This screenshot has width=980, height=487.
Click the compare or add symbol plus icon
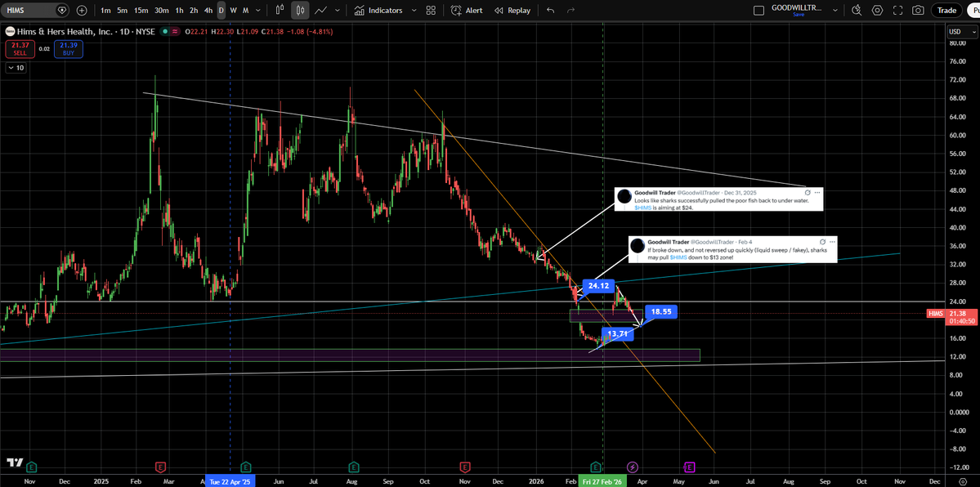click(82, 11)
